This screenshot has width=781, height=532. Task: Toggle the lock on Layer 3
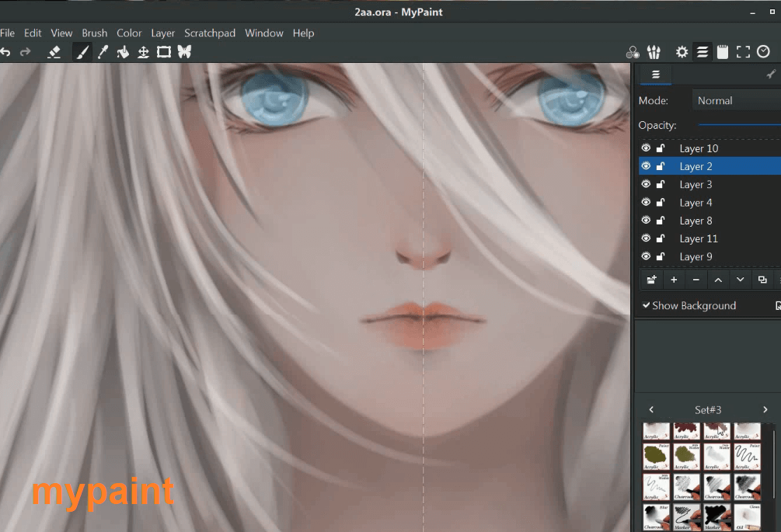pyautogui.click(x=661, y=185)
